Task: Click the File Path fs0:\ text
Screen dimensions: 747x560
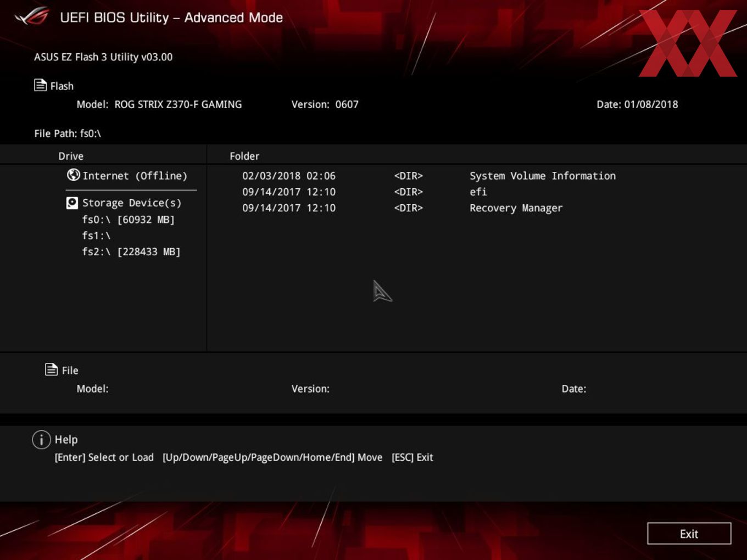Action: (x=68, y=133)
